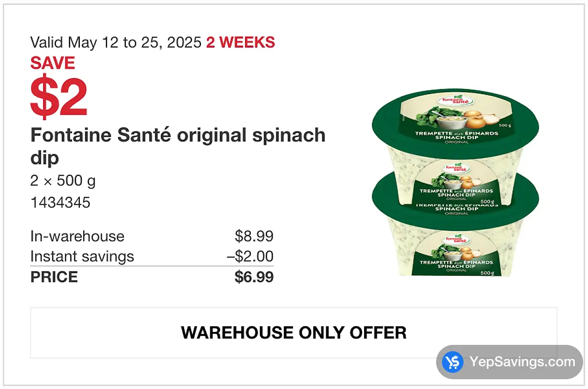
Task: Click the product title Fontaine Santé original spinach dip
Action: click(178, 146)
